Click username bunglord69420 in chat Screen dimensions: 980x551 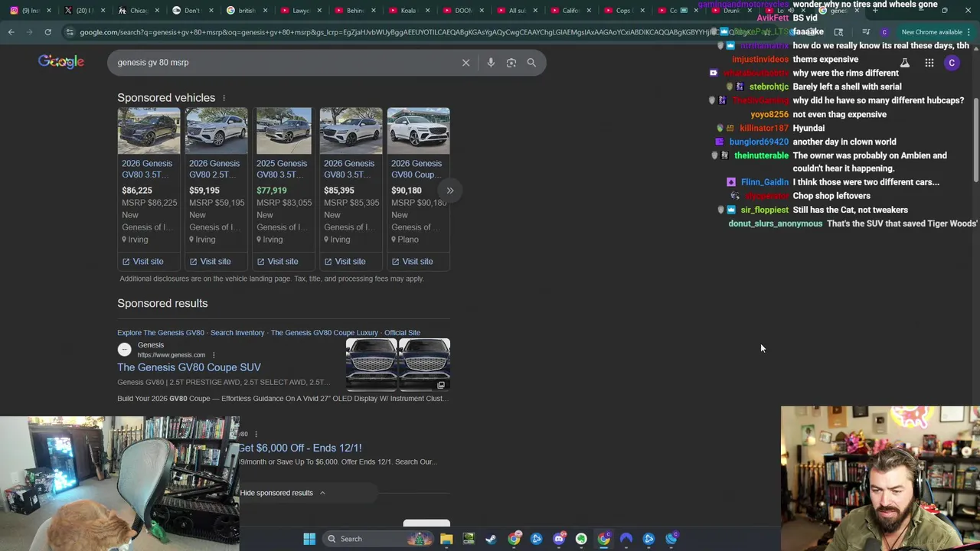(759, 142)
